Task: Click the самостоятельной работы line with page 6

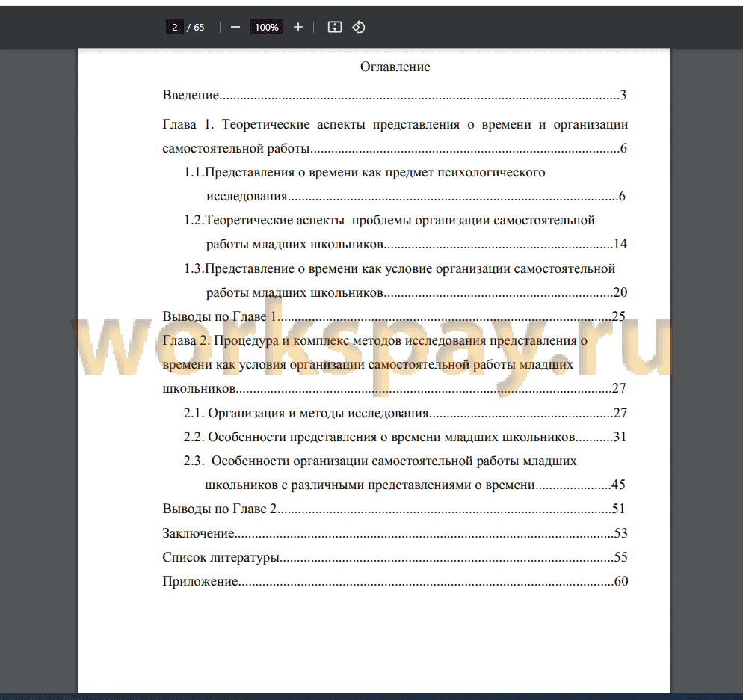Action: coord(395,148)
